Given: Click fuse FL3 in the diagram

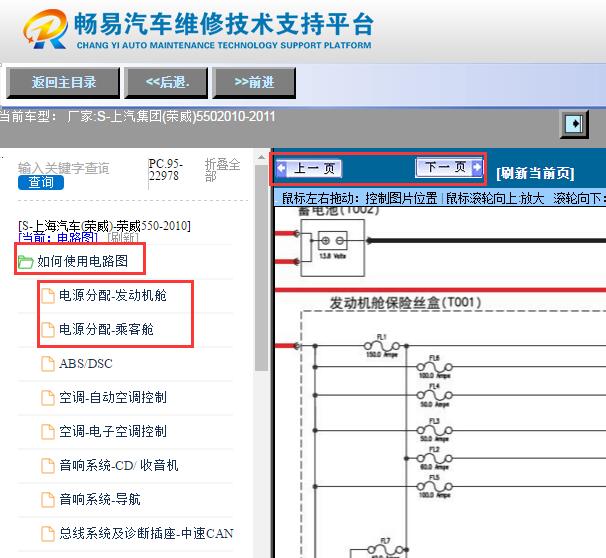Looking at the screenshot, I should 434,430.
